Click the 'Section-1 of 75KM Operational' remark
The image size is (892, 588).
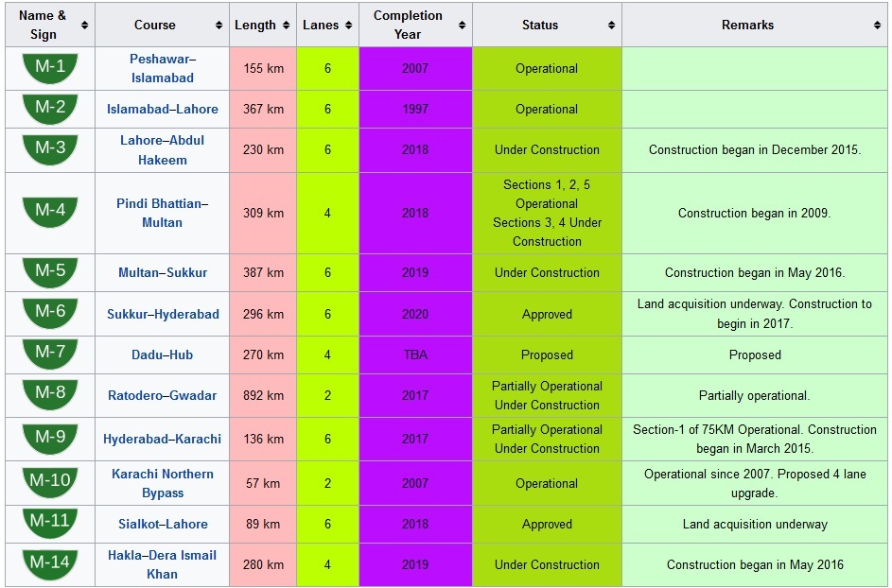pos(755,439)
